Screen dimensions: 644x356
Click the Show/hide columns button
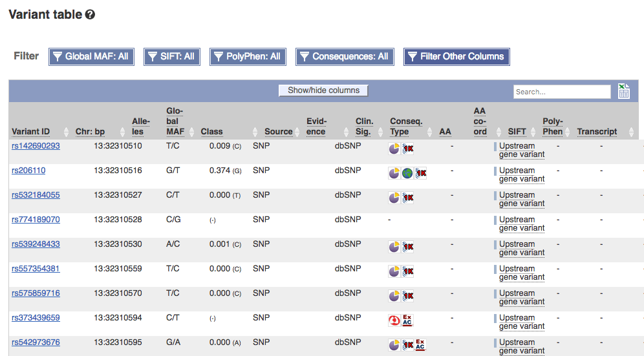click(x=323, y=90)
